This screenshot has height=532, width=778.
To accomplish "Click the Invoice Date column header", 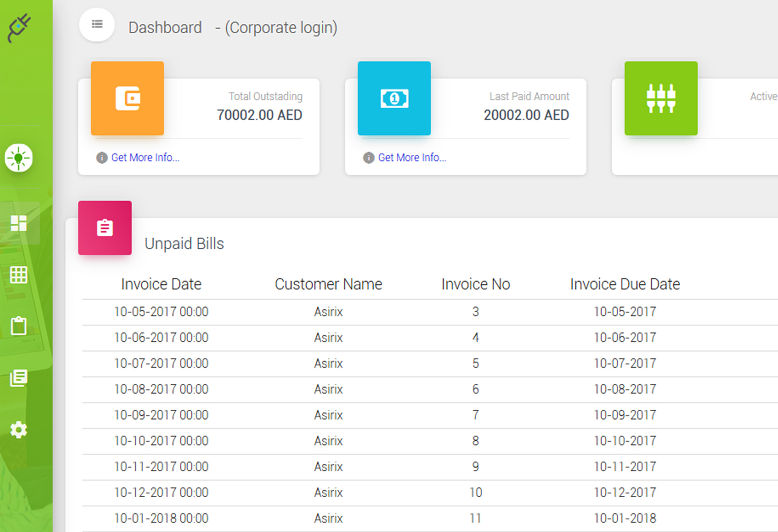I will [161, 284].
